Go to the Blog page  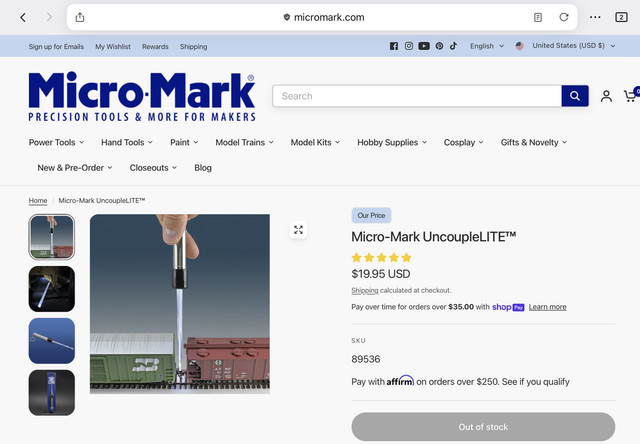tap(203, 168)
